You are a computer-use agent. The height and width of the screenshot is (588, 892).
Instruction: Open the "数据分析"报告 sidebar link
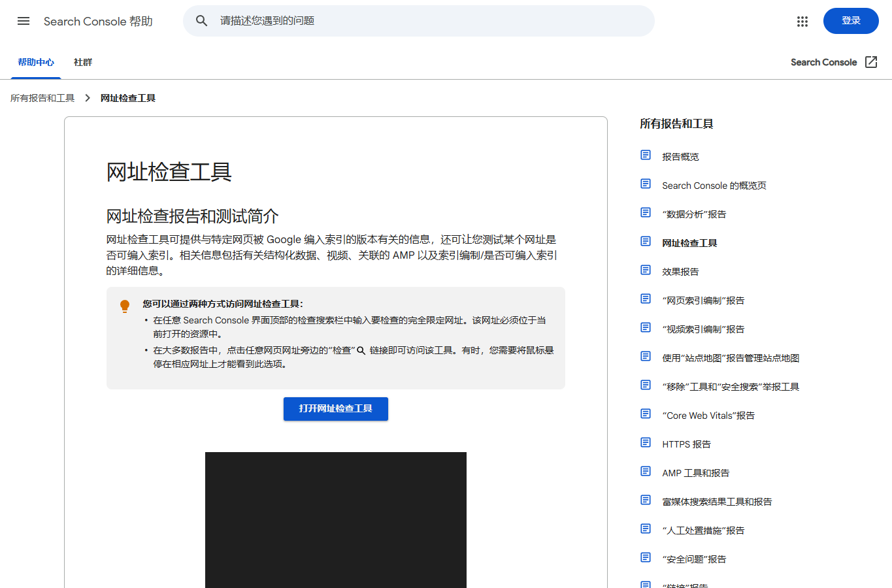[x=694, y=214]
